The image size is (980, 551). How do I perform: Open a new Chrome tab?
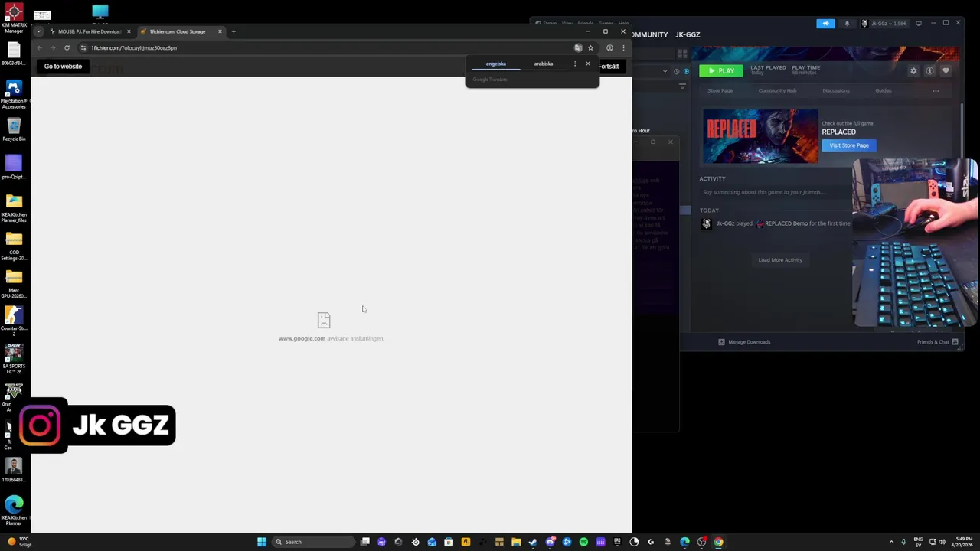[x=234, y=31]
